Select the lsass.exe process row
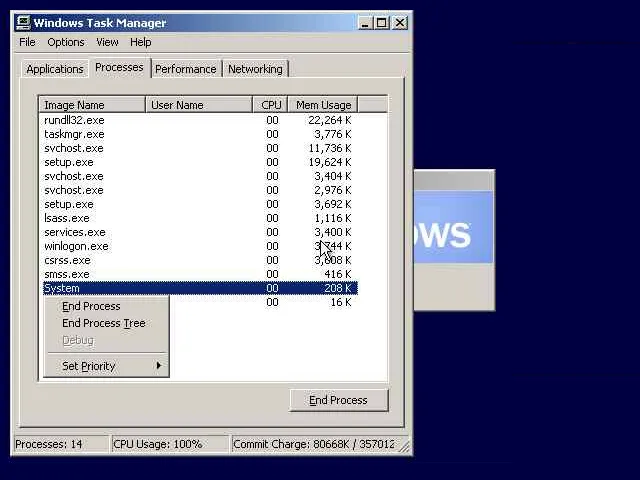This screenshot has height=480, width=640. [x=200, y=218]
